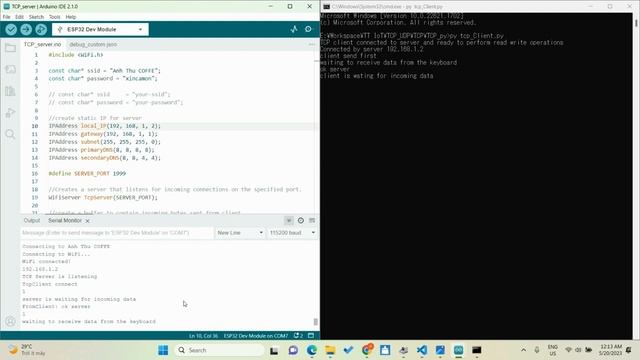This screenshot has height=360, width=640.
Task: Click Ln 10, Col 36 in status bar
Action: tap(203, 336)
